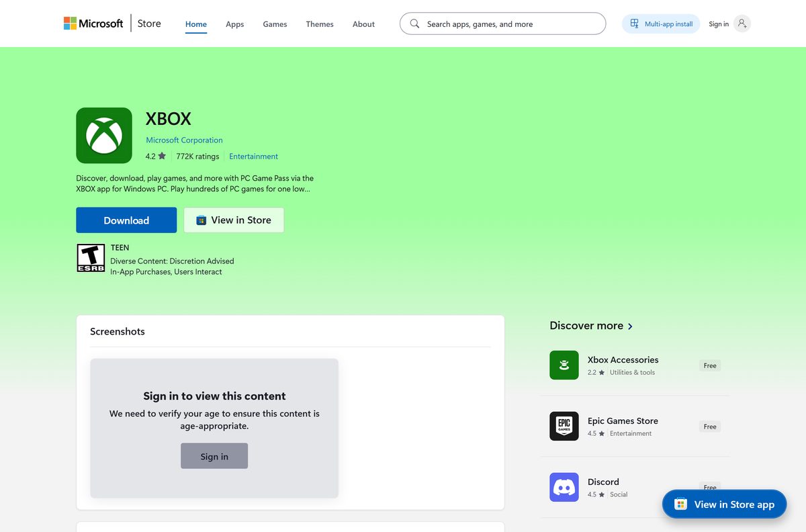Image resolution: width=806 pixels, height=532 pixels.
Task: Click the floating View in Store app button
Action: pos(724,504)
